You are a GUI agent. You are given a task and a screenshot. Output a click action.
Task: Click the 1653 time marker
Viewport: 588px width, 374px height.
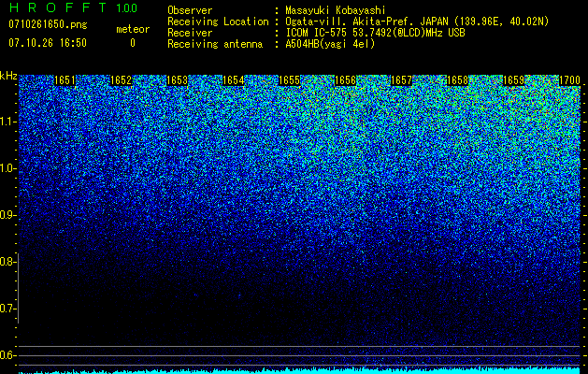[177, 80]
